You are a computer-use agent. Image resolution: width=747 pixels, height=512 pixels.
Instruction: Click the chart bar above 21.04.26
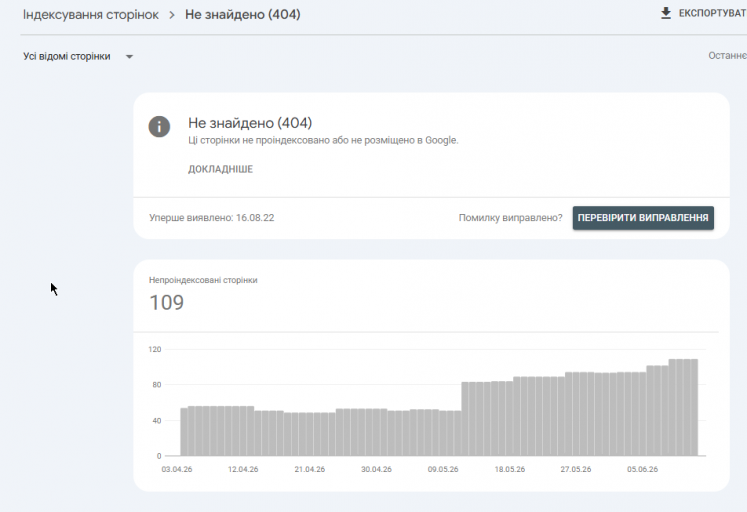310,434
